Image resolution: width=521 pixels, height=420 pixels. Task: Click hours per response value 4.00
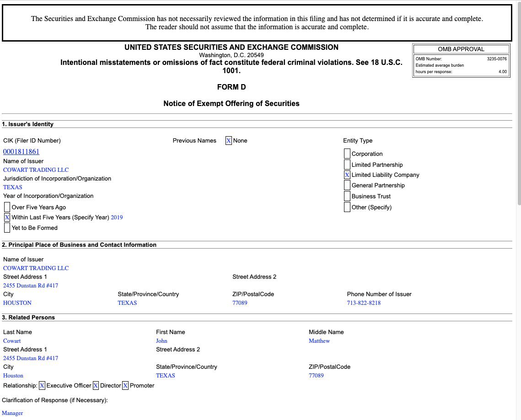tap(502, 72)
